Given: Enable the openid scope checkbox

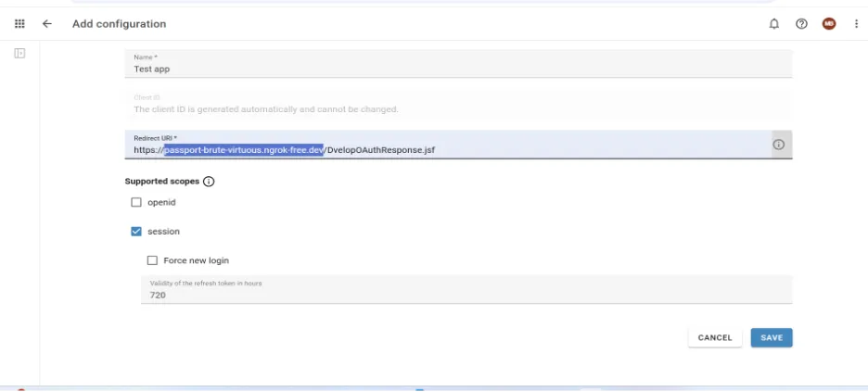Looking at the screenshot, I should pos(136,202).
